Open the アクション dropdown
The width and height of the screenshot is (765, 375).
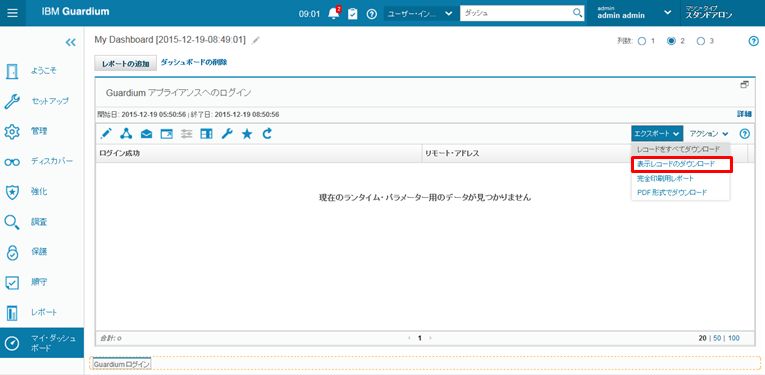[709, 133]
